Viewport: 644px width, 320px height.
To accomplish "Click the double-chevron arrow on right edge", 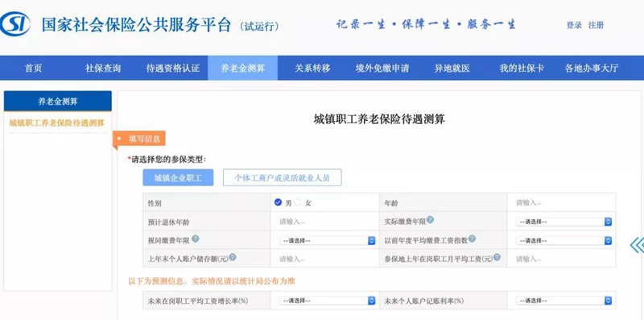I will pos(637,245).
